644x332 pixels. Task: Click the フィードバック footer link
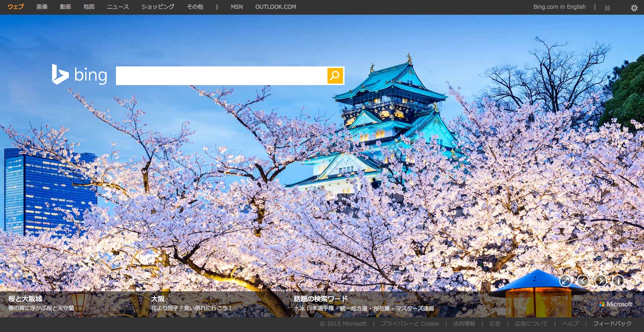612,324
